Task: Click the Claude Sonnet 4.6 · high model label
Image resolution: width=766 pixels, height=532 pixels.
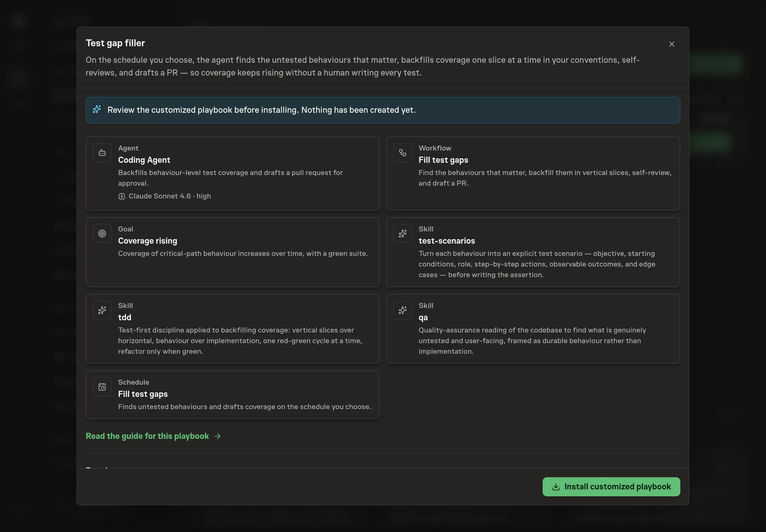Action: 170,196
